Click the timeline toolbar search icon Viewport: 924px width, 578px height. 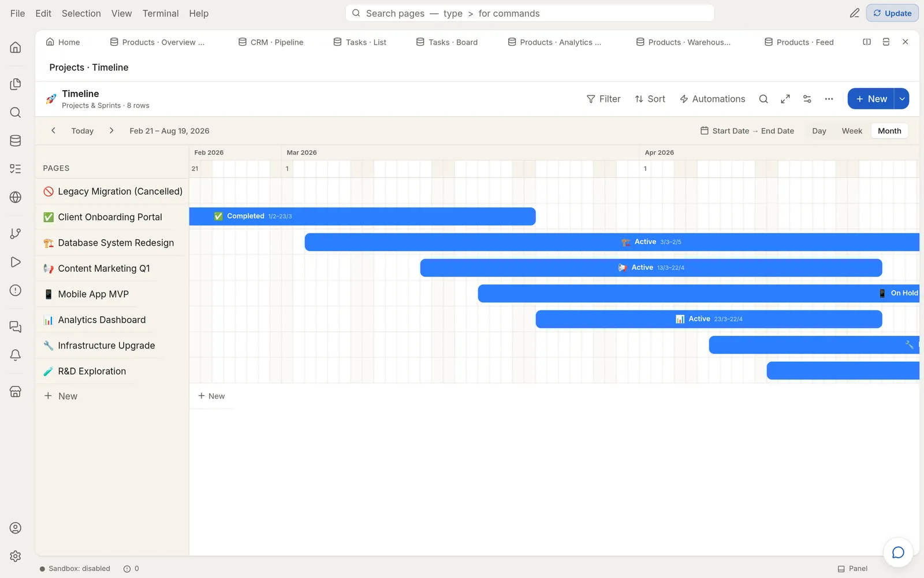tap(763, 99)
